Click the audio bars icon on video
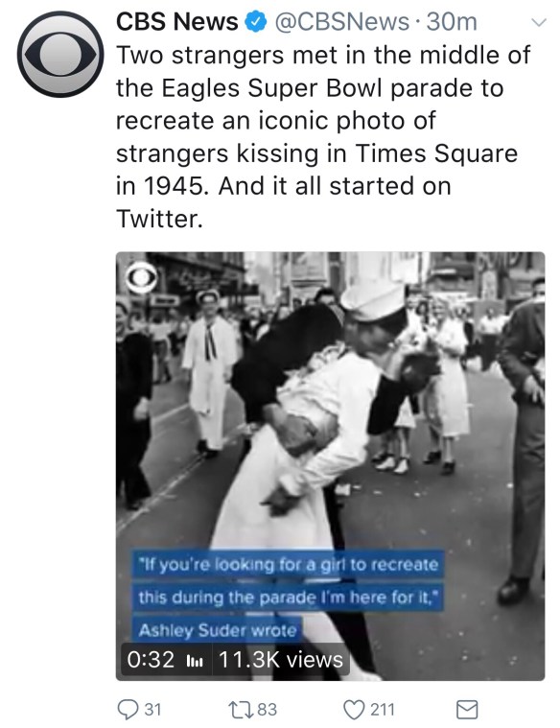 (194, 661)
